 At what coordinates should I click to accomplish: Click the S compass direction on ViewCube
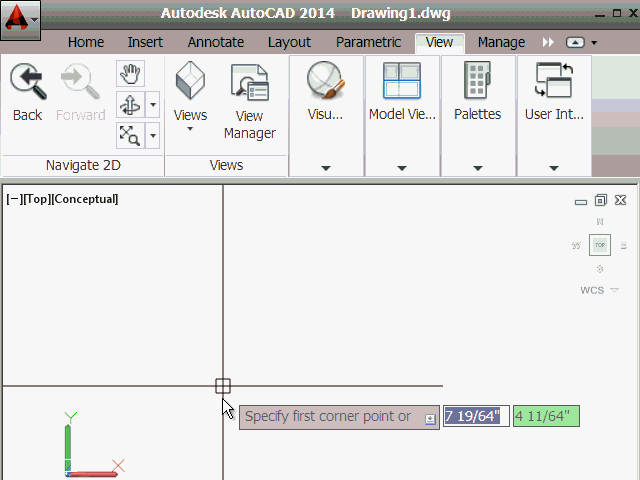point(600,269)
